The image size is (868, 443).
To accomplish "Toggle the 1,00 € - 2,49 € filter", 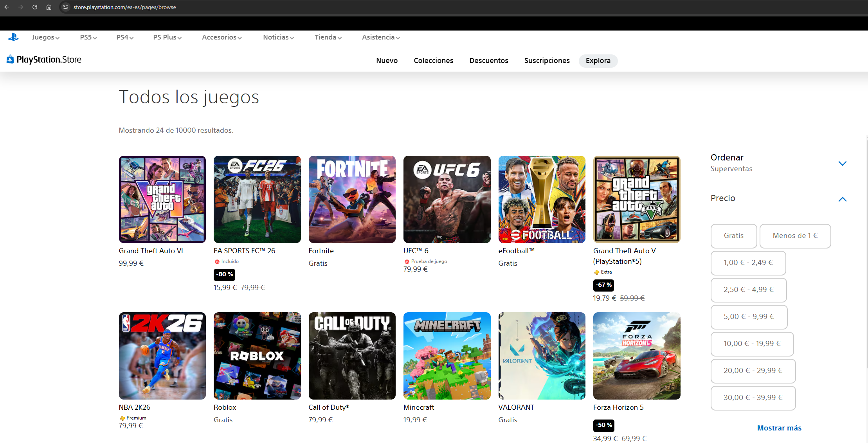I will click(748, 263).
